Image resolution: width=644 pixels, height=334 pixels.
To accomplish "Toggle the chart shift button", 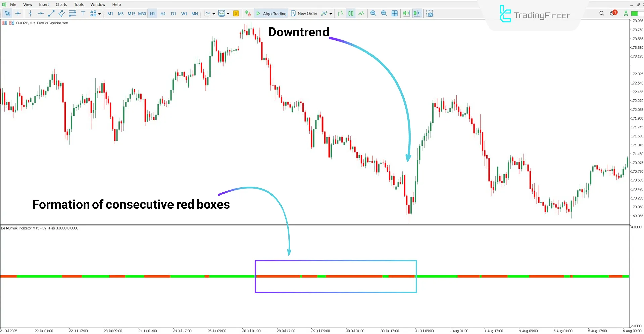I will [417, 13].
